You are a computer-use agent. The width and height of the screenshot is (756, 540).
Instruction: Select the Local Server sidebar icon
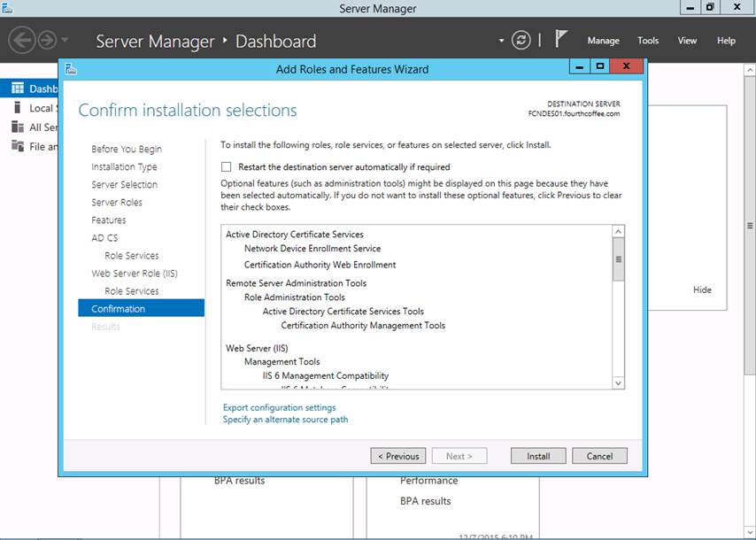pos(18,108)
